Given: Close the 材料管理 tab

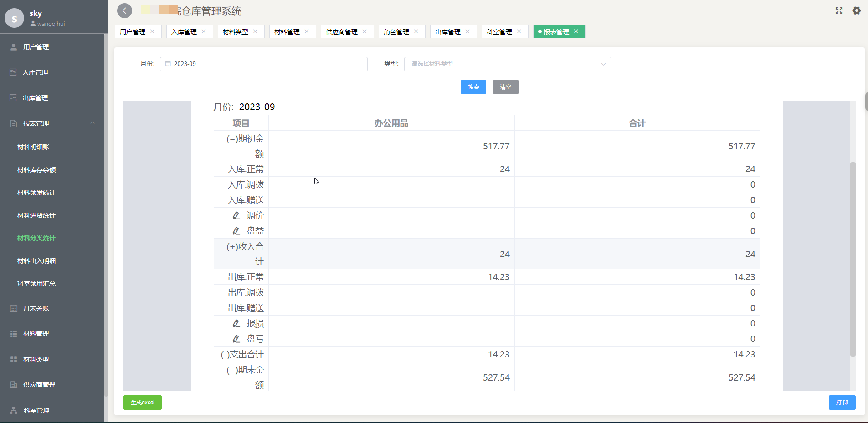Looking at the screenshot, I should (x=307, y=31).
